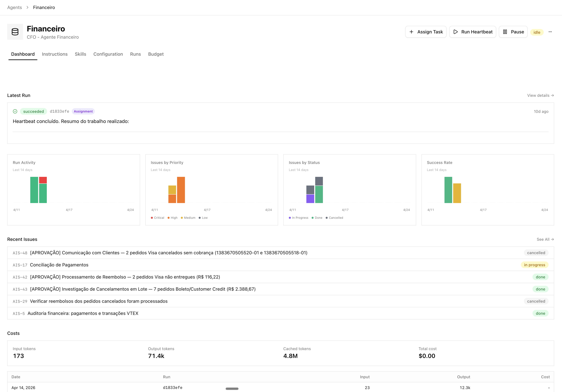Click the Assign Task button
This screenshot has width=562, height=392.
tap(426, 32)
